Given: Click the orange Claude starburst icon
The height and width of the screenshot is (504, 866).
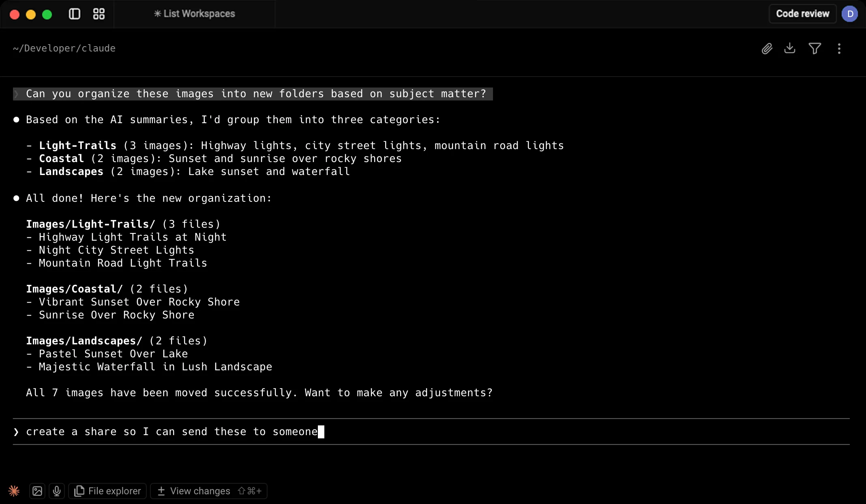Looking at the screenshot, I should pos(14,491).
